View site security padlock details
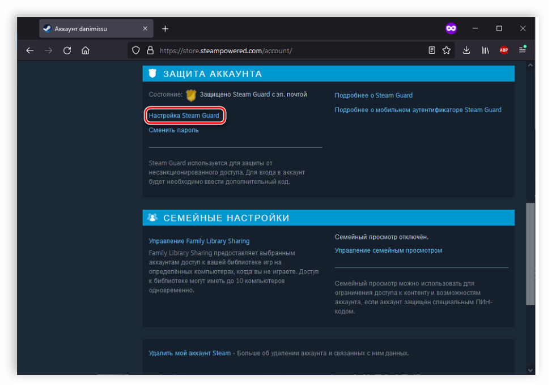 click(x=150, y=50)
